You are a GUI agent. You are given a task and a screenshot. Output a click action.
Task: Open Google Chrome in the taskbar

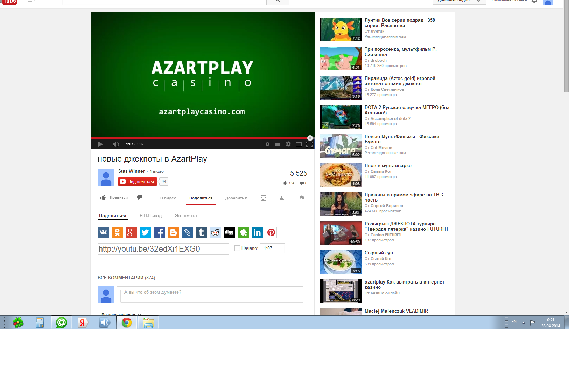[x=127, y=322]
